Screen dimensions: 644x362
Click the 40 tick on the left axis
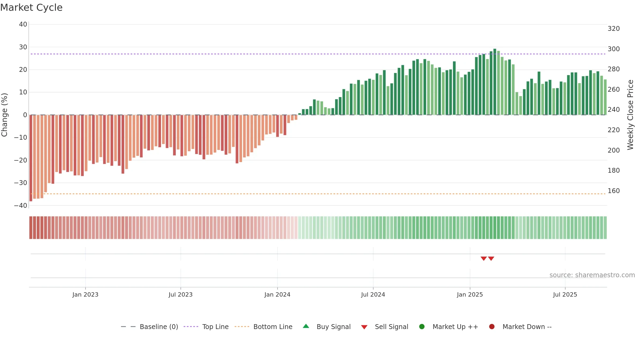(x=23, y=24)
